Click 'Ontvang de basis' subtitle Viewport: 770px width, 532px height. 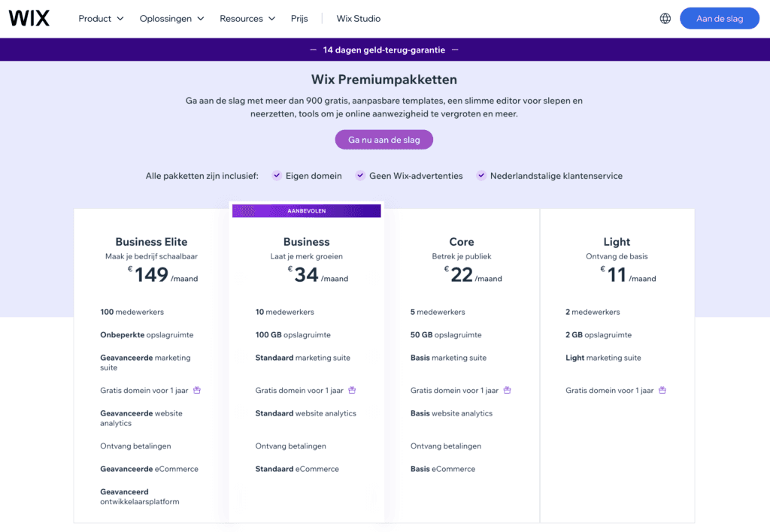[617, 256]
